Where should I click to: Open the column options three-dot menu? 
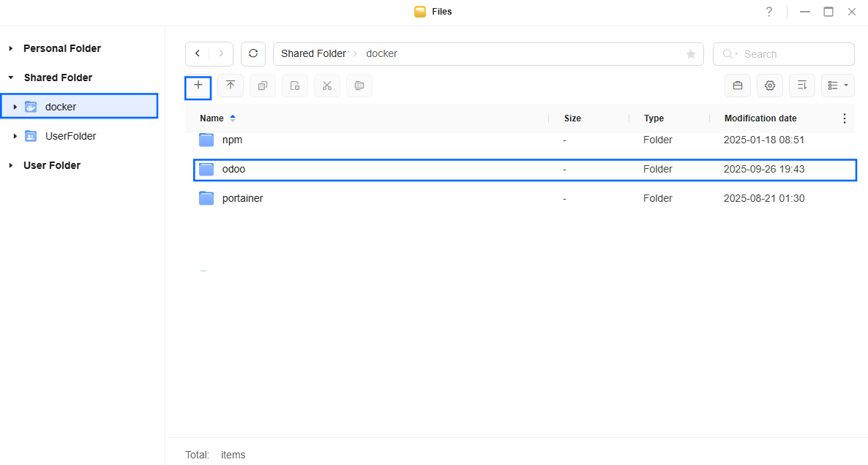point(844,118)
